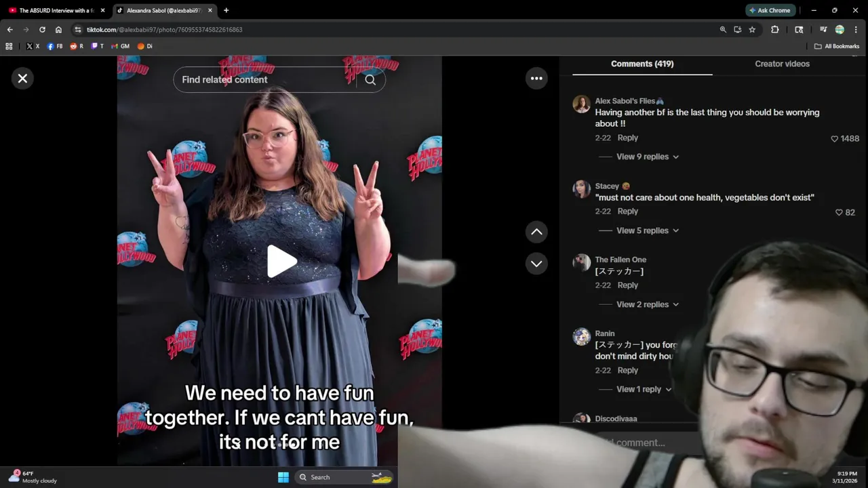868x488 pixels.
Task: Open the Di bookmark
Action: (x=145, y=46)
